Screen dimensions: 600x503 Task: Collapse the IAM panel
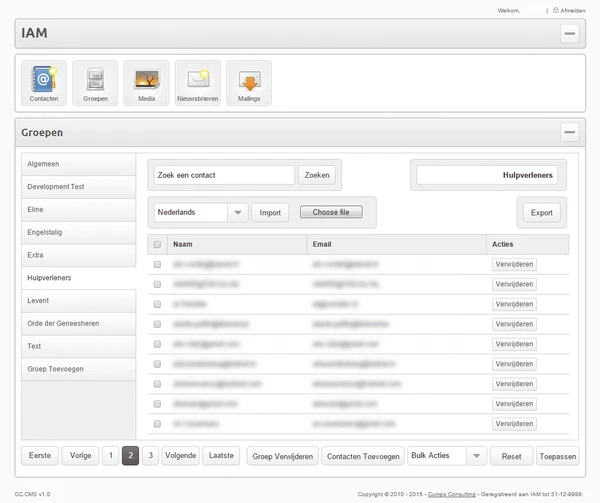[569, 33]
